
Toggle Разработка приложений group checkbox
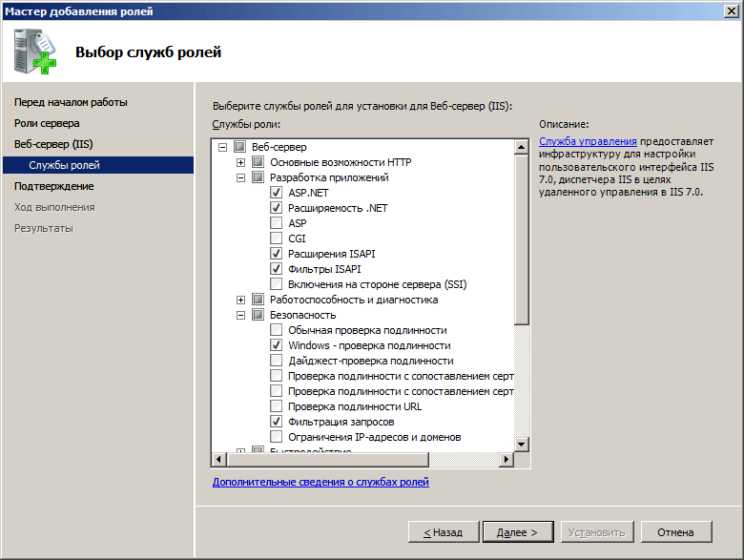click(x=258, y=177)
